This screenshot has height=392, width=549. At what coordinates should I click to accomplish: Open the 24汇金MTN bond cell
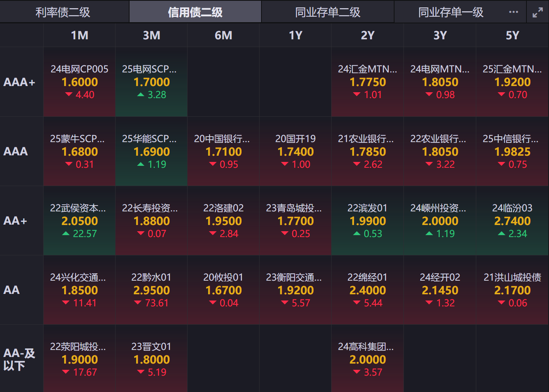click(x=368, y=82)
